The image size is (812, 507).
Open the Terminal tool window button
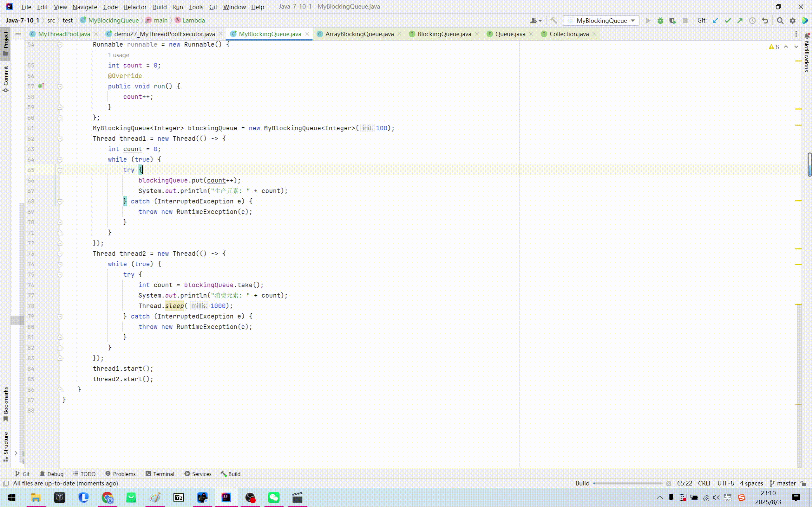(160, 474)
